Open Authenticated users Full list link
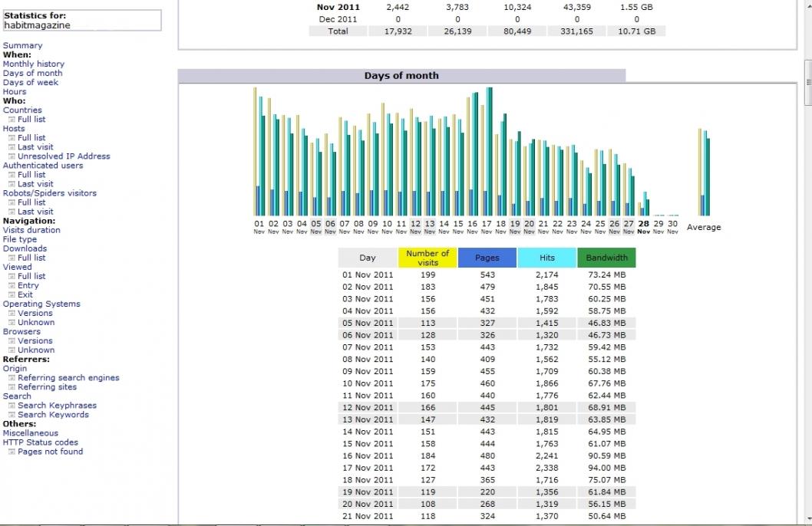Viewport: 812px width, 526px height. click(x=31, y=175)
